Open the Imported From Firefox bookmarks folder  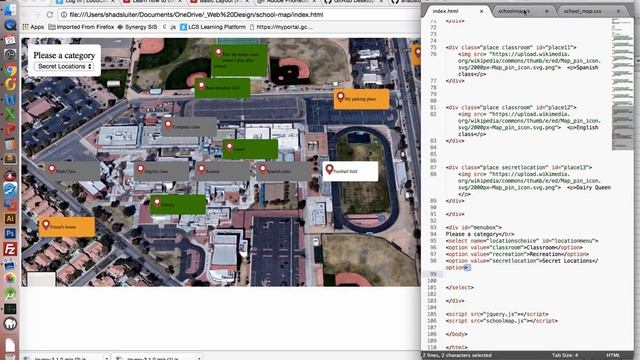(x=81, y=27)
